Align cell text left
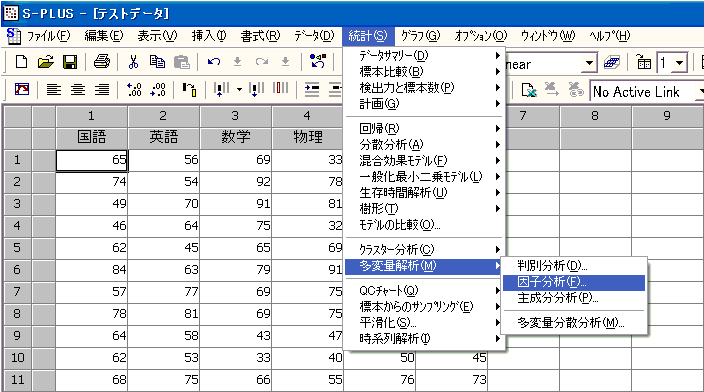The image size is (704, 392). (x=54, y=90)
